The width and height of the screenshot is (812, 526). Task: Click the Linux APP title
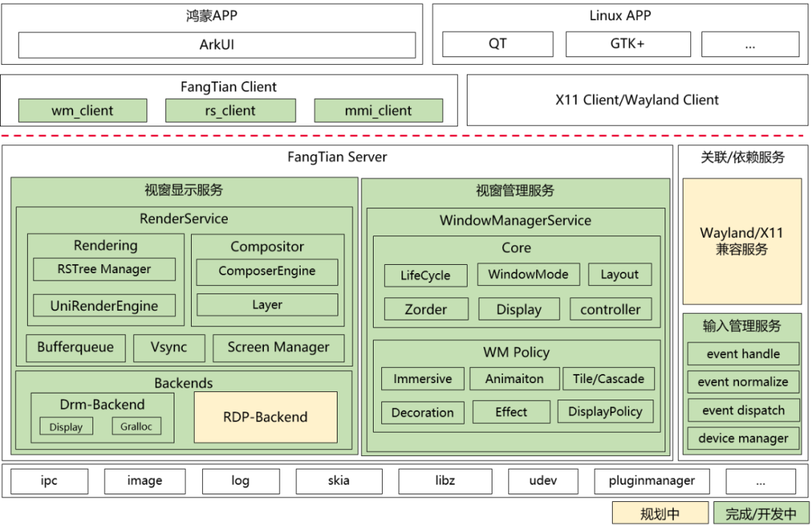pos(620,16)
